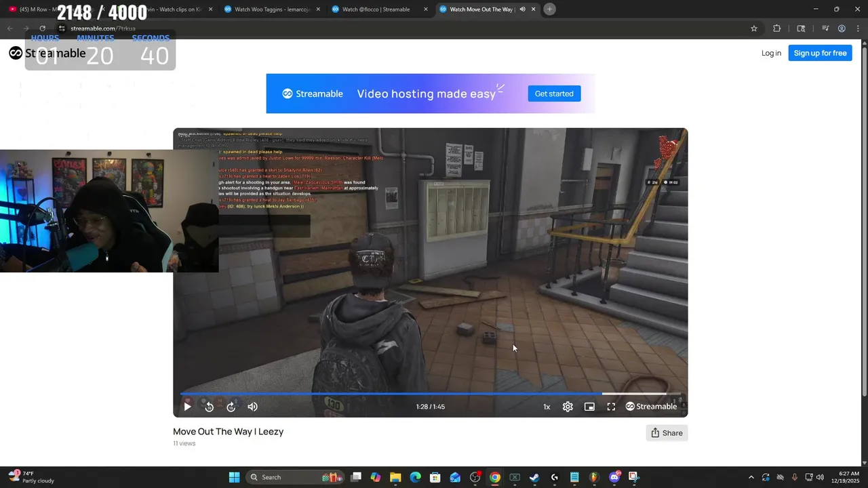Viewport: 868px width, 488px height.
Task: Open system tray volume control
Action: pyautogui.click(x=820, y=477)
